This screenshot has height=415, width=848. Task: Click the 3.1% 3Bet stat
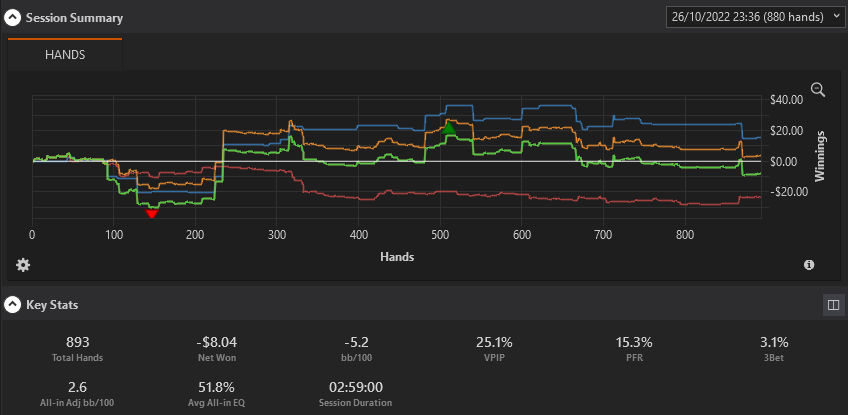point(773,349)
